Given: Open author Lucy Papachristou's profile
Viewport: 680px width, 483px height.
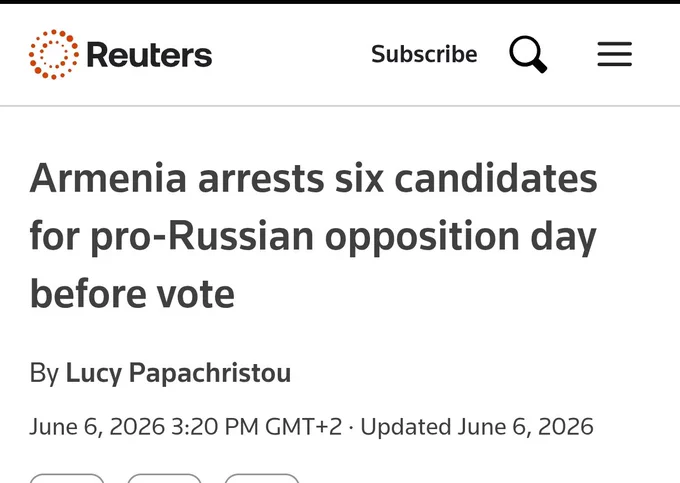Looking at the screenshot, I should pyautogui.click(x=178, y=373).
